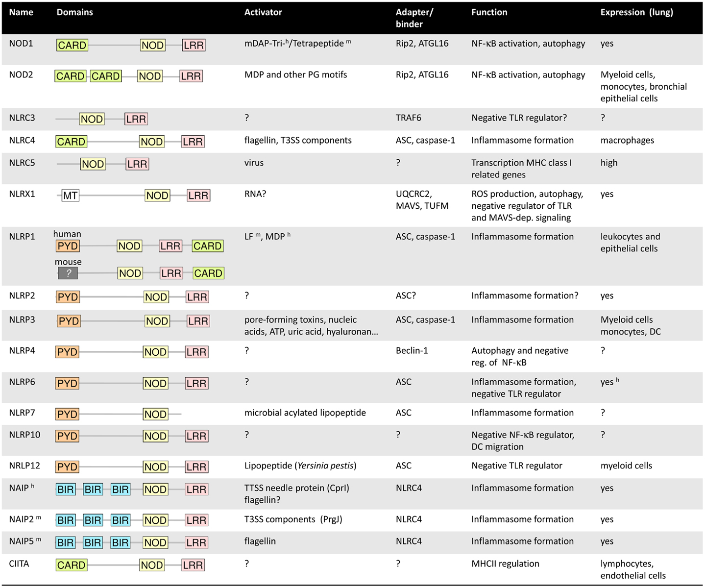Select the "Function" column header
Image resolution: width=705 pixels, height=588 pixels.
489,12
